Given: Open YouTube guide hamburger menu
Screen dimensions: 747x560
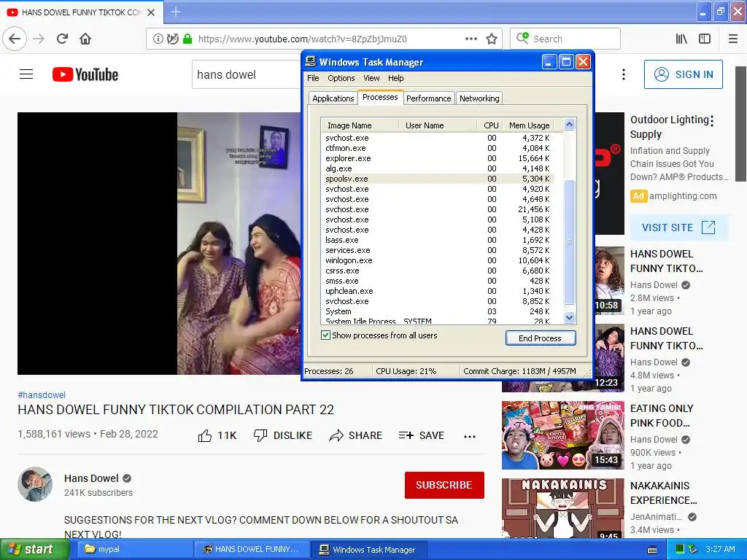Looking at the screenshot, I should [26, 74].
